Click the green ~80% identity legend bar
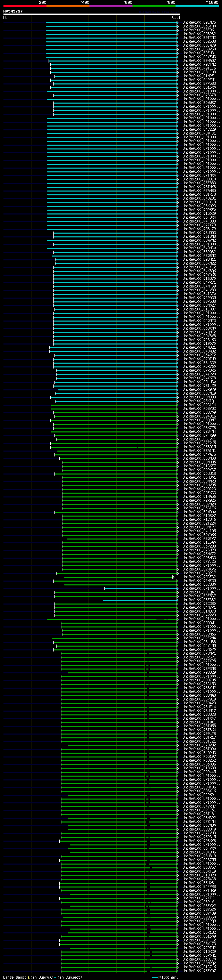The width and height of the screenshot is (222, 980). coord(154,6)
